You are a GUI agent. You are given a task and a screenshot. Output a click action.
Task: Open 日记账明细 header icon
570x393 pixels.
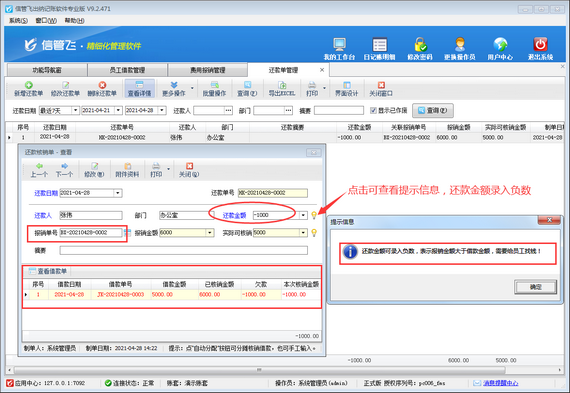coord(380,45)
